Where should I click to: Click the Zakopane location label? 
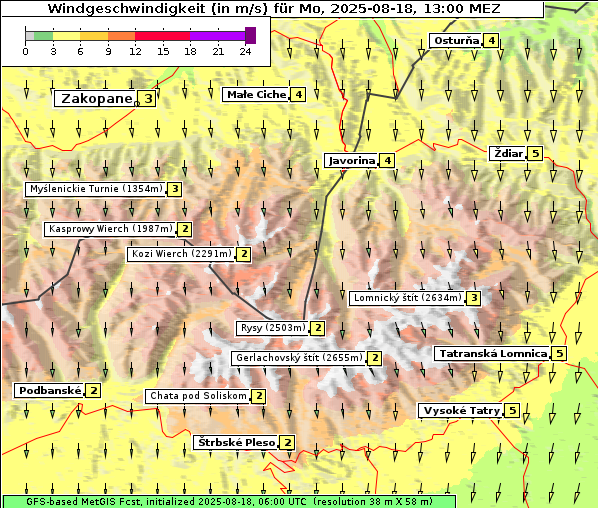click(96, 99)
